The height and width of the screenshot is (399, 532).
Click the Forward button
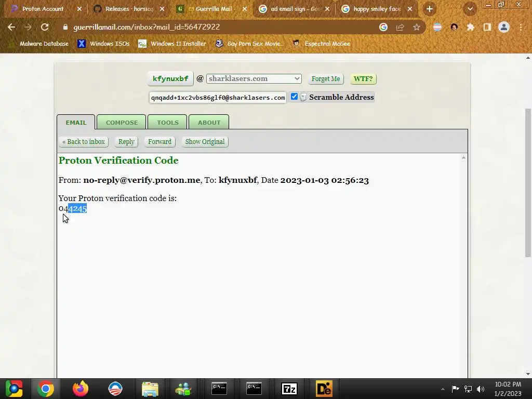(x=159, y=142)
